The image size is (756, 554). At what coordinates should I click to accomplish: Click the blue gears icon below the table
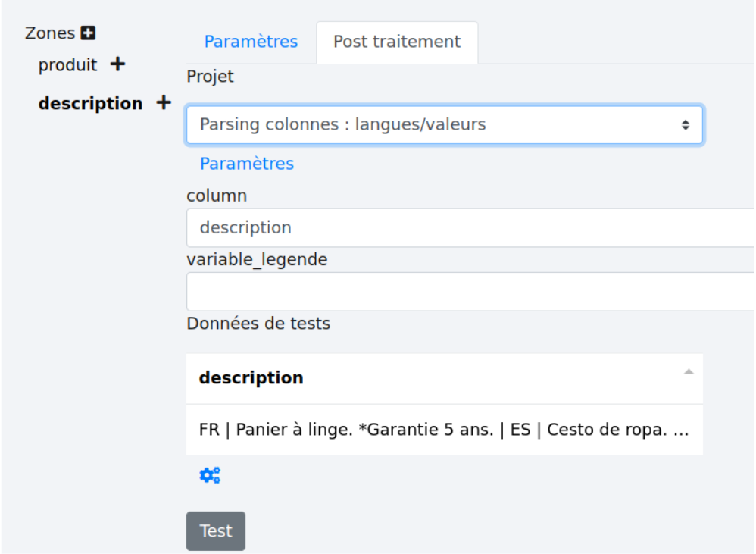(210, 475)
